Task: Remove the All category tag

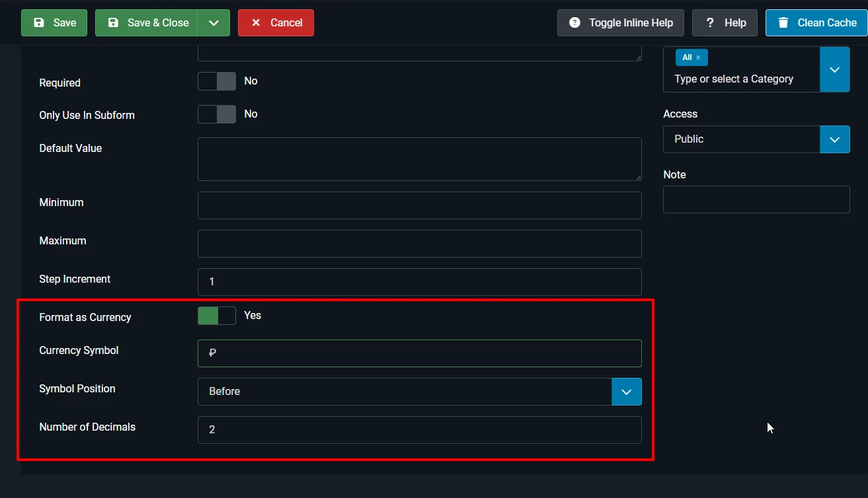Action: pos(698,57)
